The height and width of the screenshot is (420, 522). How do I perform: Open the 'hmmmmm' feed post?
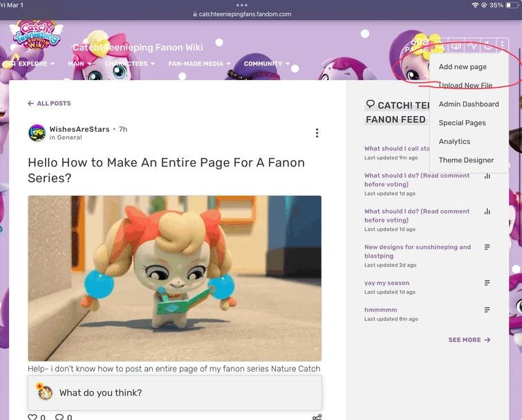click(x=380, y=309)
